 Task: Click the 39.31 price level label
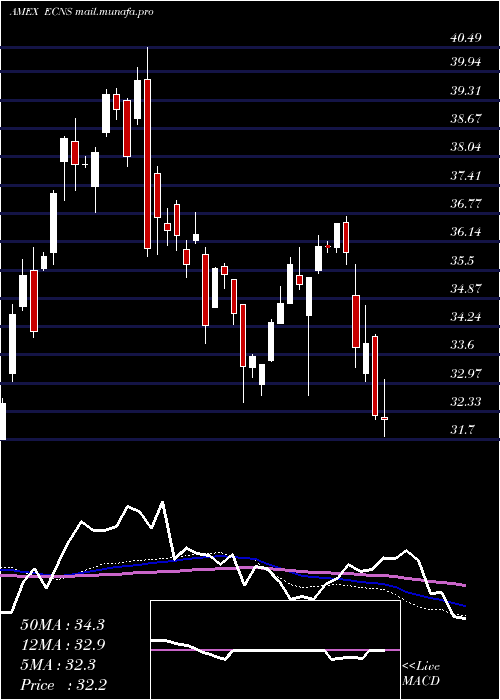coord(466,91)
